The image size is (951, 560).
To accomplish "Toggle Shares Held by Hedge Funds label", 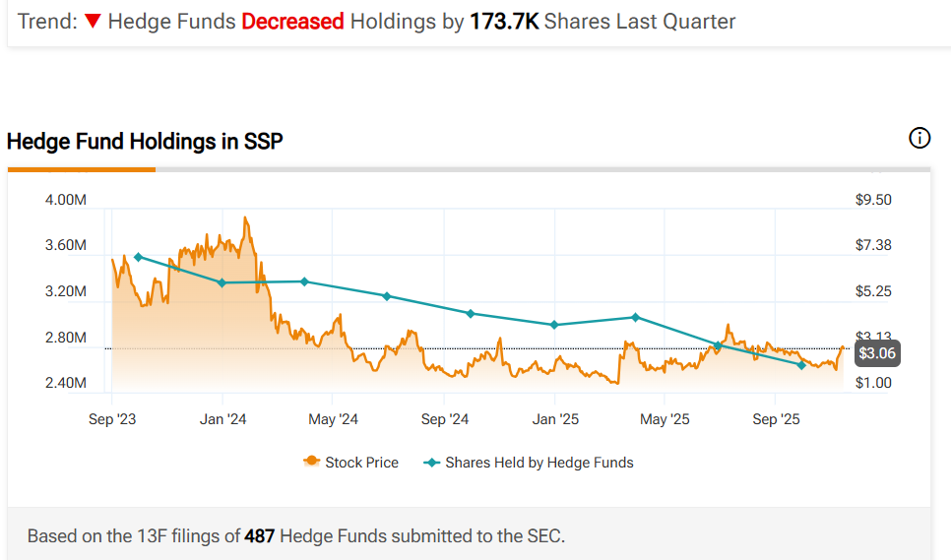I will pyautogui.click(x=539, y=462).
